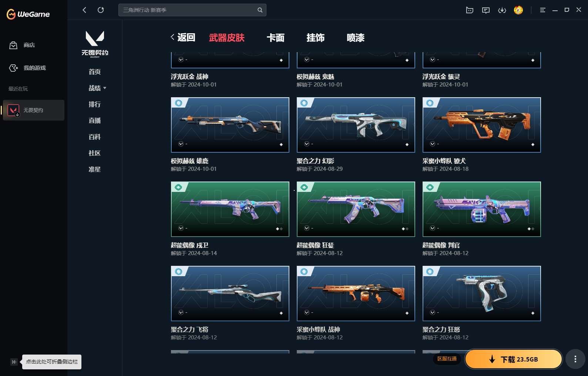Click the refresh page icon
The width and height of the screenshot is (588, 376).
pyautogui.click(x=101, y=10)
